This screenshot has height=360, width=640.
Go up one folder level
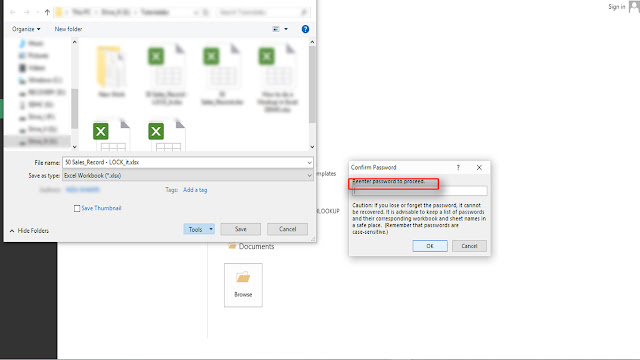point(47,12)
